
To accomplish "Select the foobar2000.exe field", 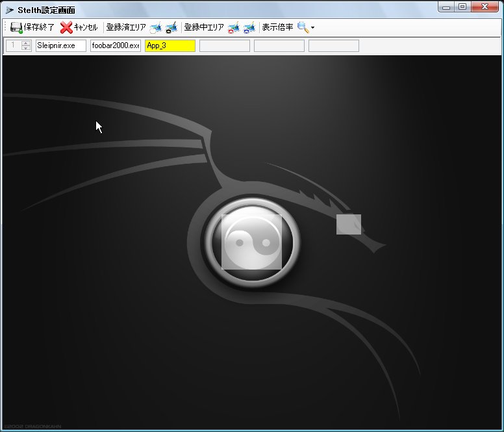I will coord(116,45).
